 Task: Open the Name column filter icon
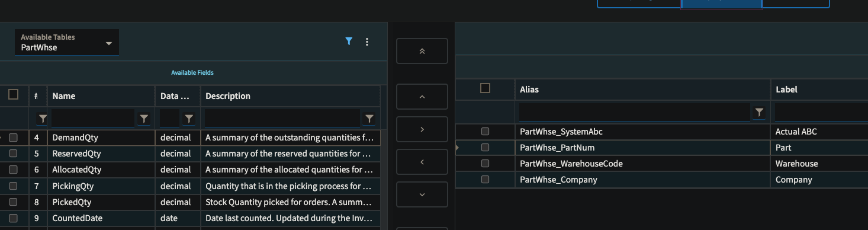click(x=144, y=119)
